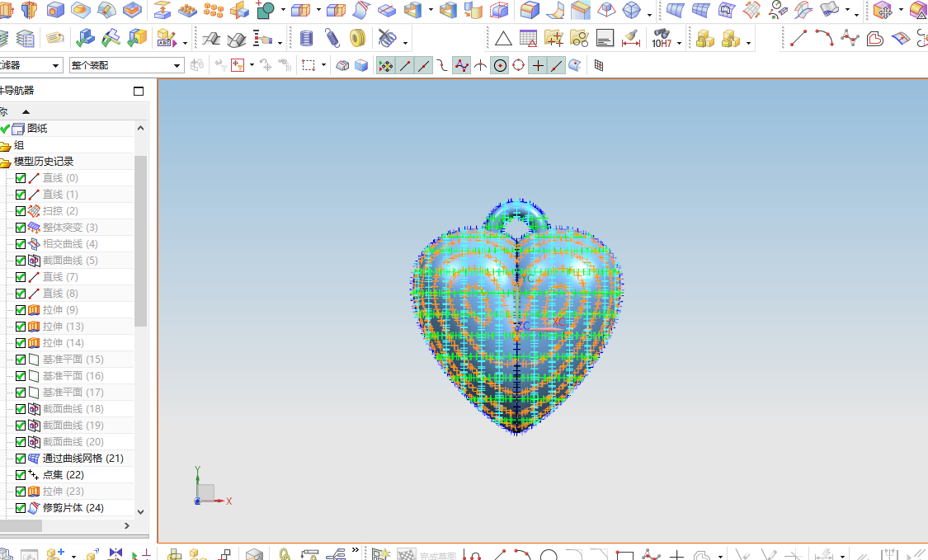The height and width of the screenshot is (560, 928).
Task: Uncheck the 扫掠 (2) feature checkbox
Action: [21, 211]
